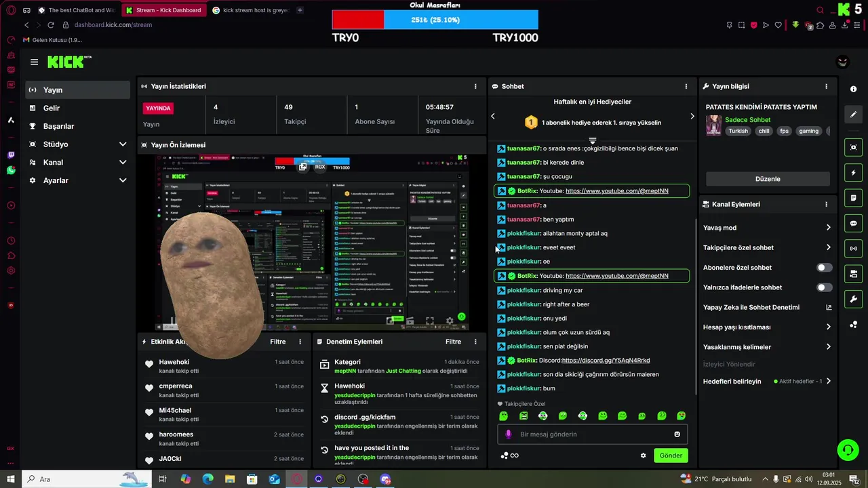Go to previous weekly gifter slide
This screenshot has height=488, width=868.
click(493, 116)
